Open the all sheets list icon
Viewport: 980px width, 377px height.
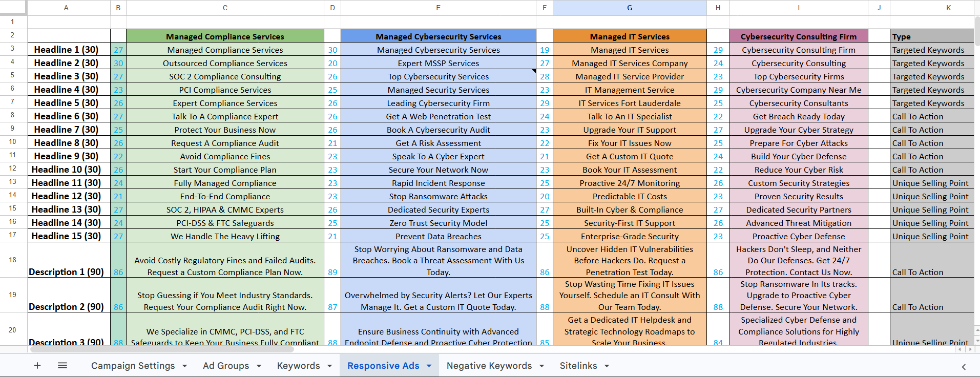[x=62, y=366]
